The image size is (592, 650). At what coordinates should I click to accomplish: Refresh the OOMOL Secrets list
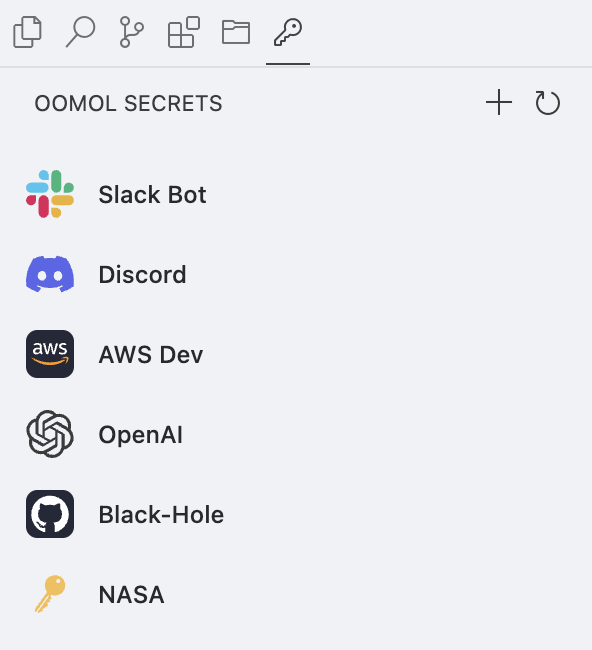tap(548, 102)
